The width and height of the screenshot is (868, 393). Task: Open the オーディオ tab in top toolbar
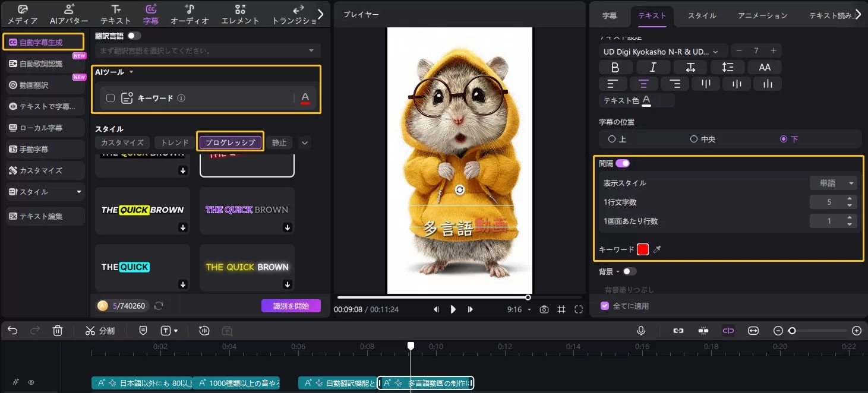click(x=190, y=15)
